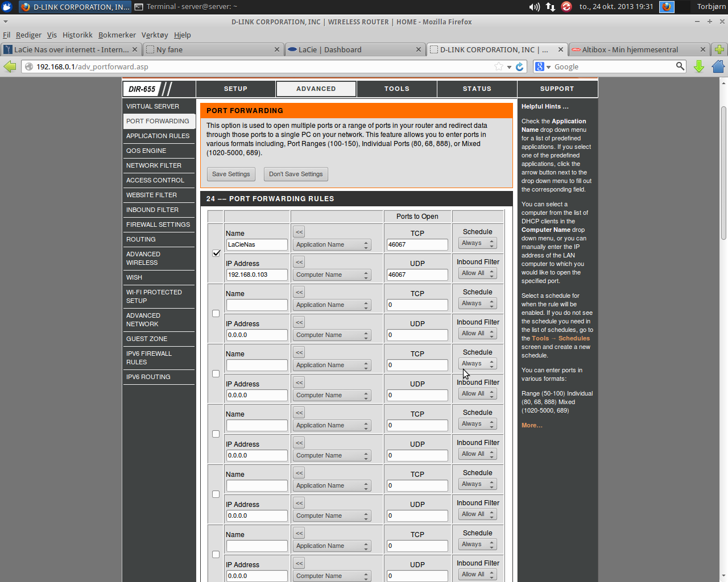This screenshot has width=728, height=582.
Task: Open Computer Name dropdown for LaCieNas rule
Action: point(332,275)
